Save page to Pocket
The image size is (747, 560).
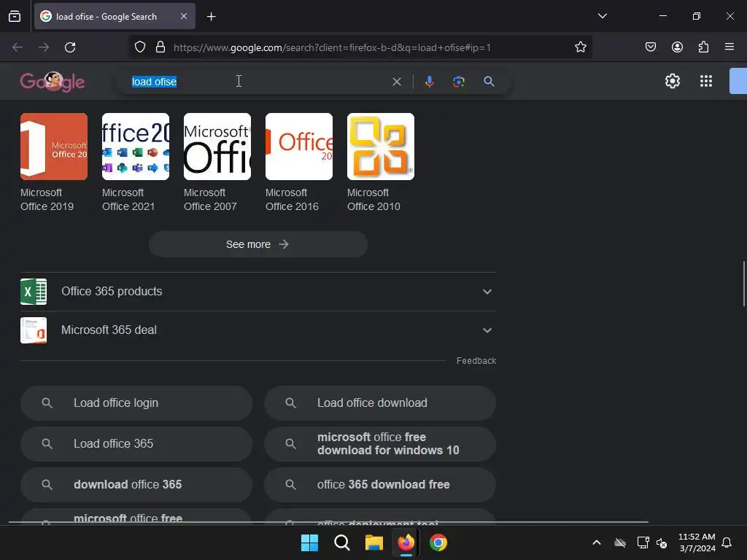[651, 47]
